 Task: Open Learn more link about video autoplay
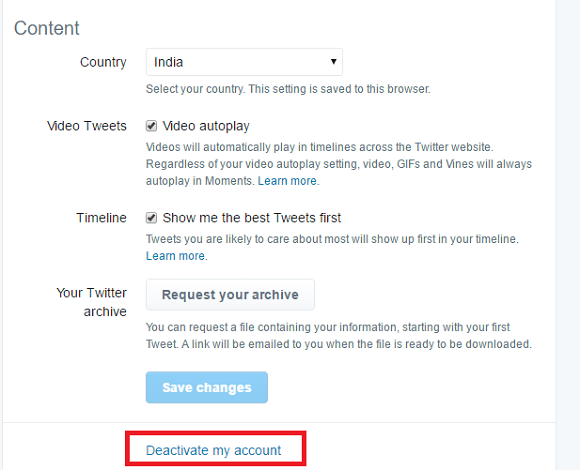click(287, 181)
